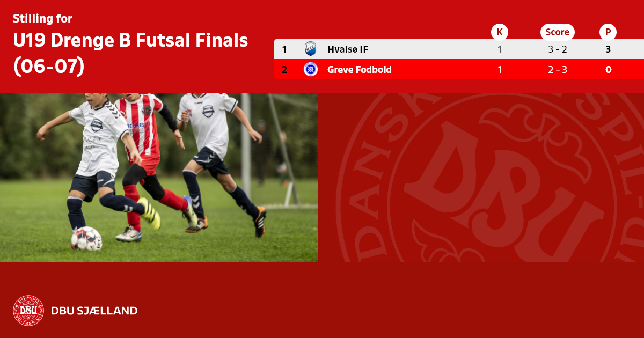This screenshot has width=644, height=338.
Task: Select the DBU Sjælland text label
Action: click(x=94, y=311)
